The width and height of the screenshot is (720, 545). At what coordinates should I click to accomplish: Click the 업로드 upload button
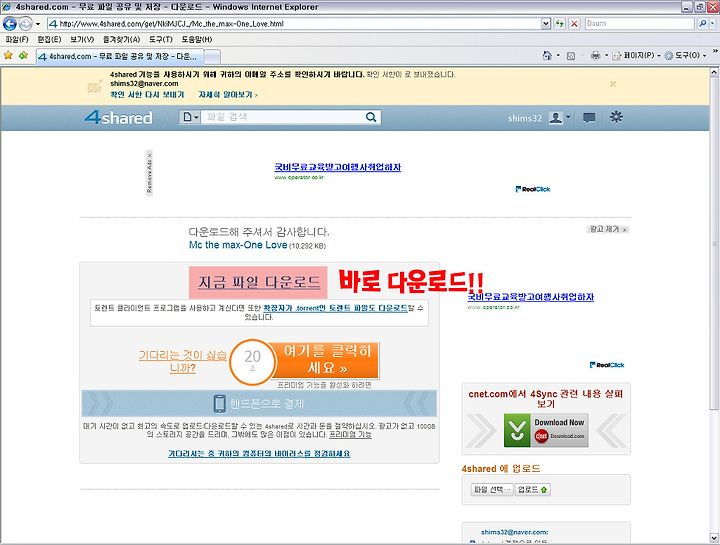533,489
